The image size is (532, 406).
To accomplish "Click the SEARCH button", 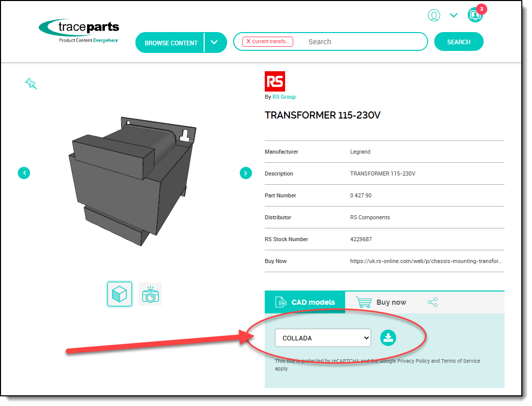I will click(459, 42).
